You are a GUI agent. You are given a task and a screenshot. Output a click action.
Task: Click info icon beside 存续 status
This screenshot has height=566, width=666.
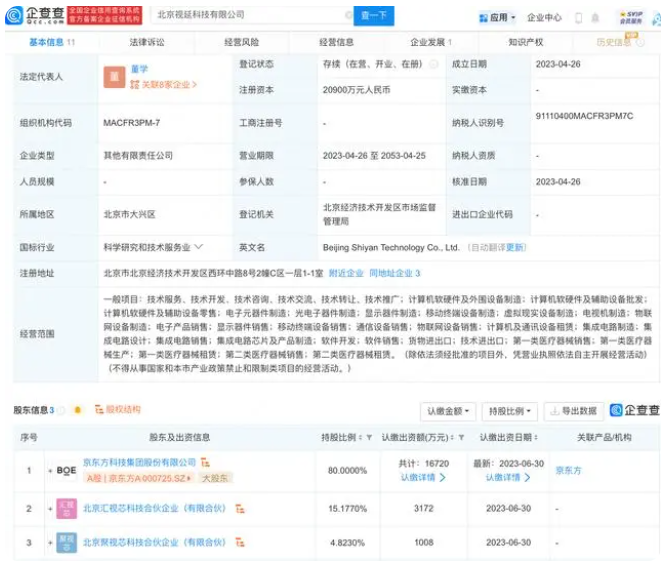[x=434, y=64]
